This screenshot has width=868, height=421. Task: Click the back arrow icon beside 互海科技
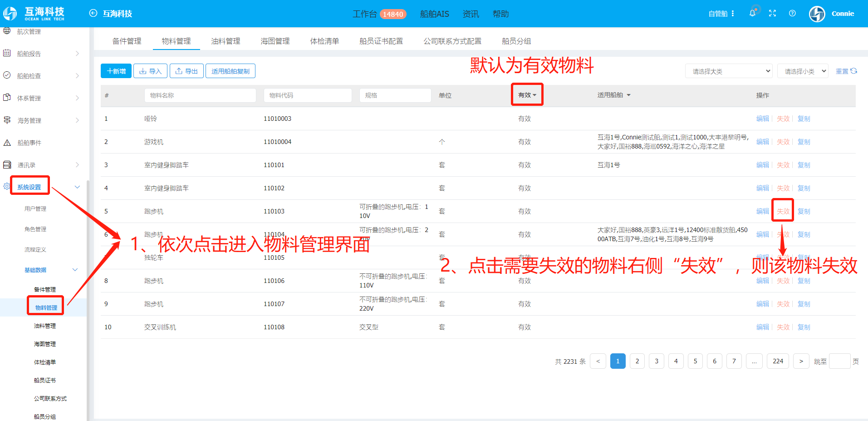(93, 13)
